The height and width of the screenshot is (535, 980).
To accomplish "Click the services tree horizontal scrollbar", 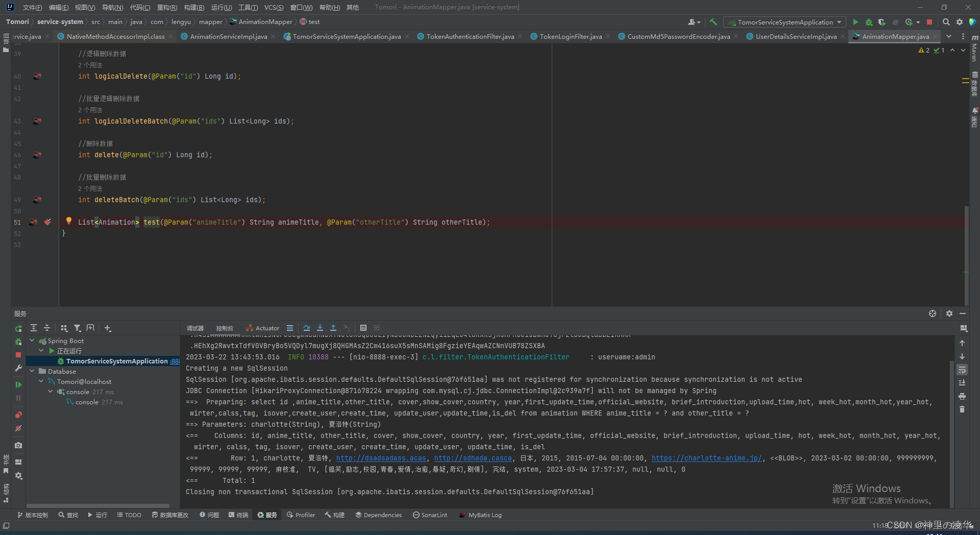I will (98, 505).
